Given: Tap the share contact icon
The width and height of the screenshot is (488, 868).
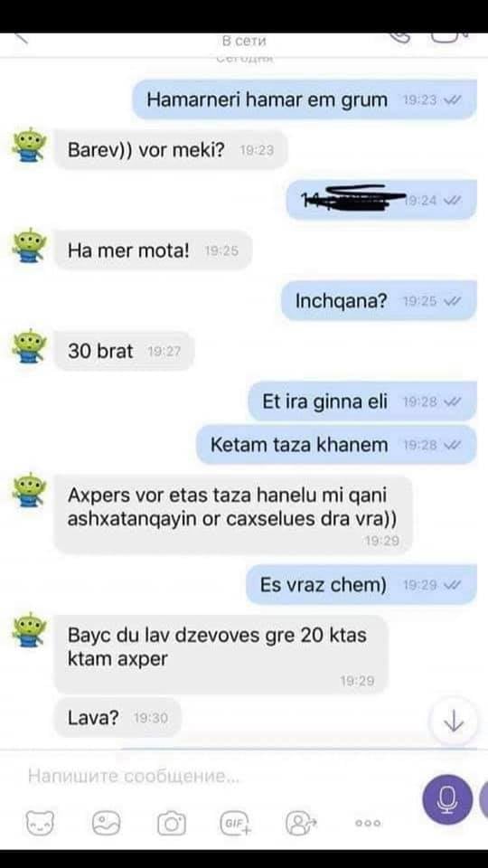Looking at the screenshot, I should [301, 823].
